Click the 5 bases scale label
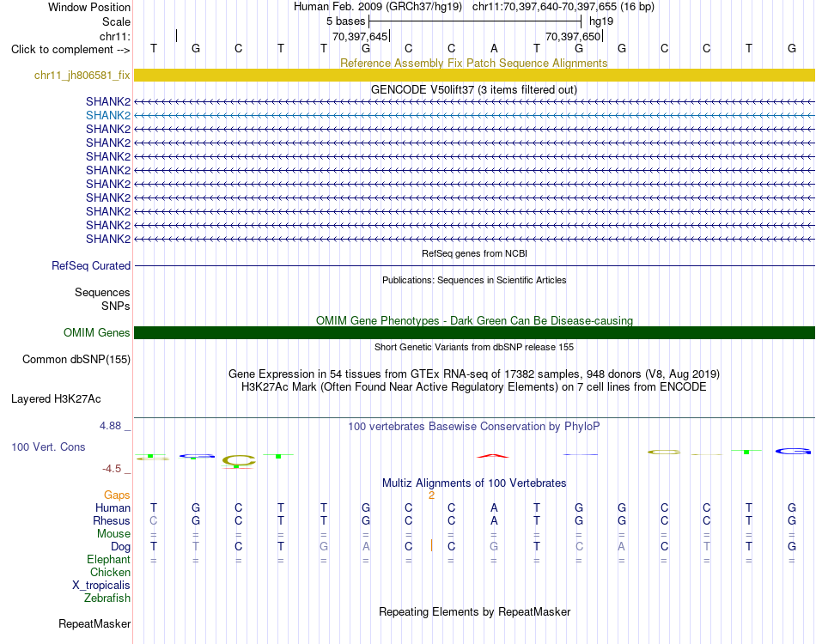 point(345,21)
